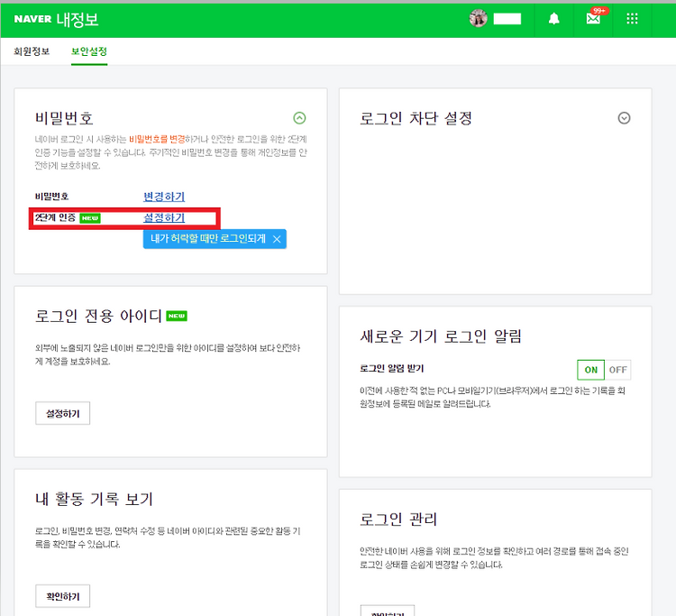Viewport: 676px width, 616px height.
Task: Open the Naver services grid icon
Action: (632, 19)
